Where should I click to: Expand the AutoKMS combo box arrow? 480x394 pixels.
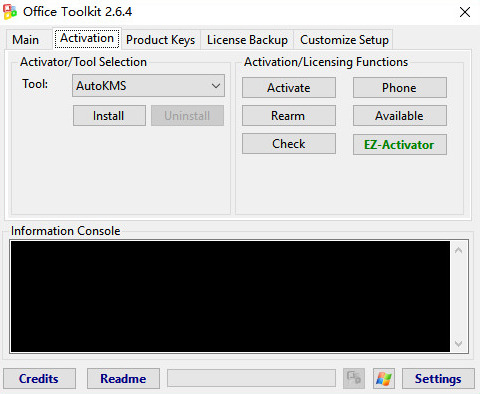[x=216, y=86]
